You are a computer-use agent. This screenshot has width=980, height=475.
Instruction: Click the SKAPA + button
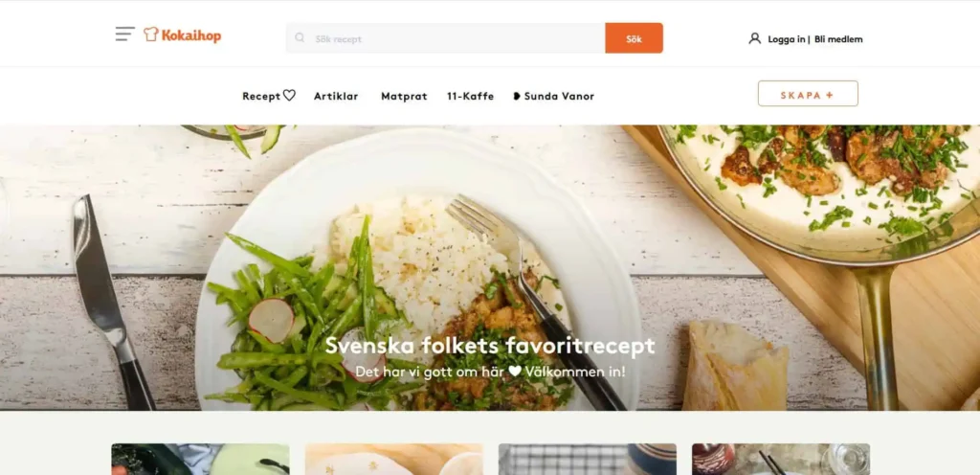808,94
